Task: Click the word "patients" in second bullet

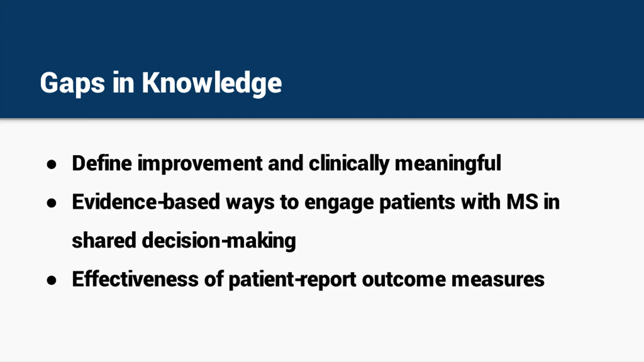Action: (x=417, y=203)
